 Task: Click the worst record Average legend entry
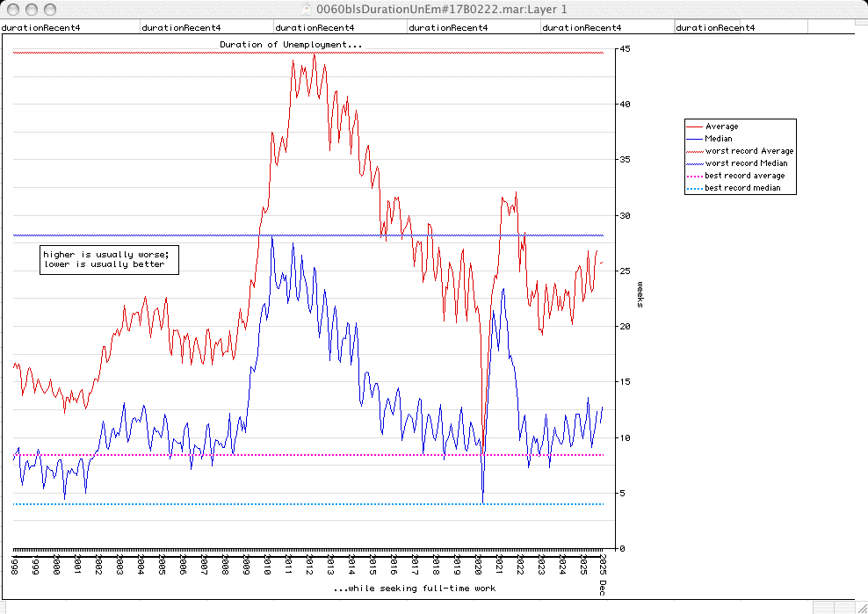click(x=749, y=151)
